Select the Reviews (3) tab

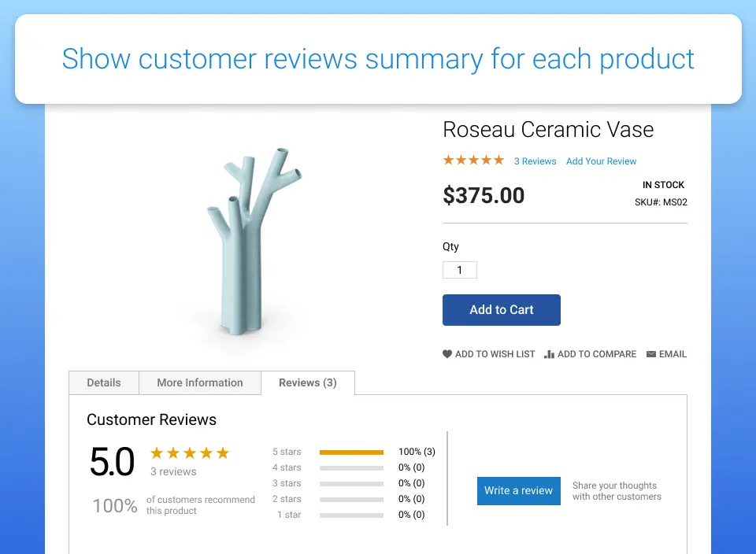pos(308,382)
